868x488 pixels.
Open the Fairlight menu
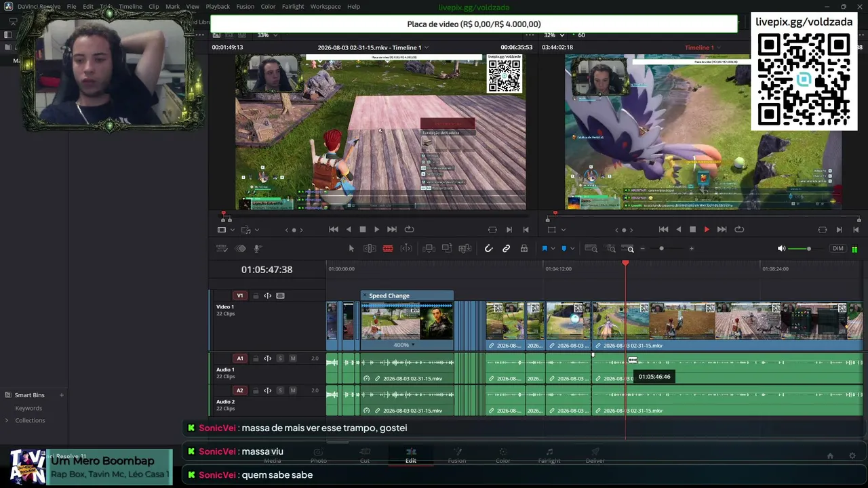(293, 7)
